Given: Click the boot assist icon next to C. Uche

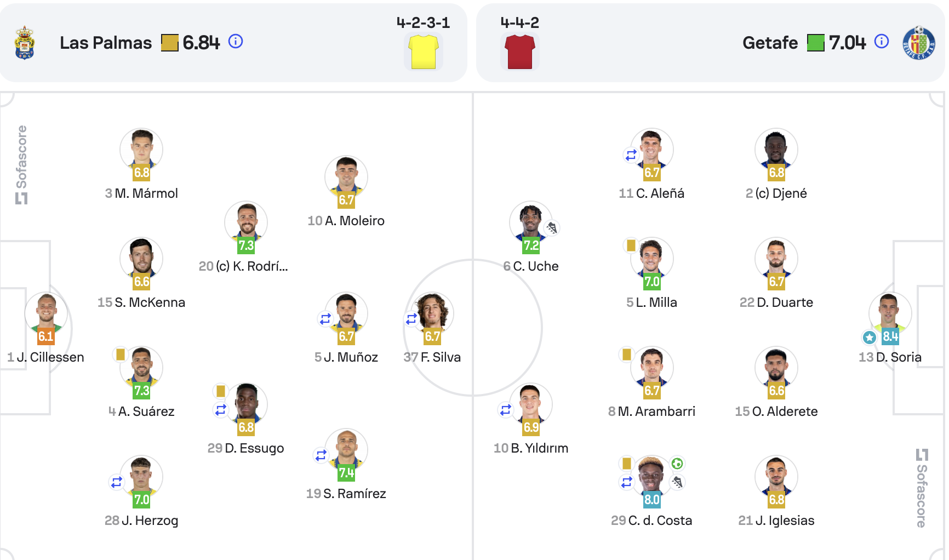Looking at the screenshot, I should pos(552,228).
